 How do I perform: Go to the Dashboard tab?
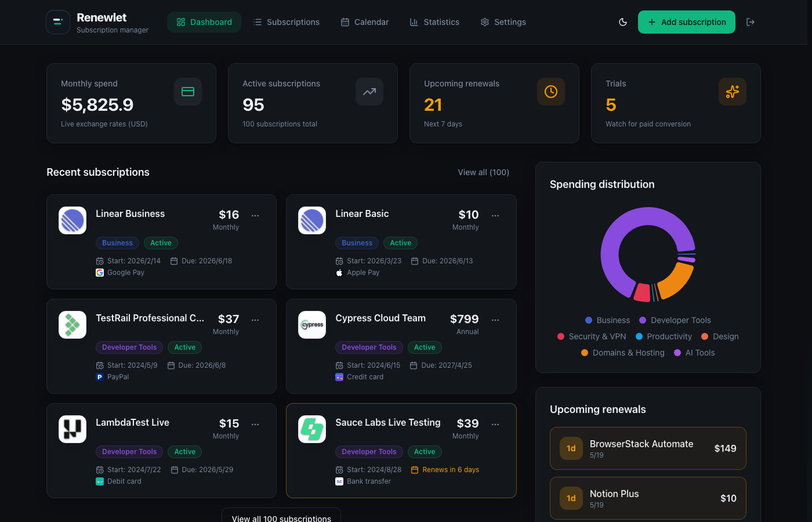[x=204, y=22]
